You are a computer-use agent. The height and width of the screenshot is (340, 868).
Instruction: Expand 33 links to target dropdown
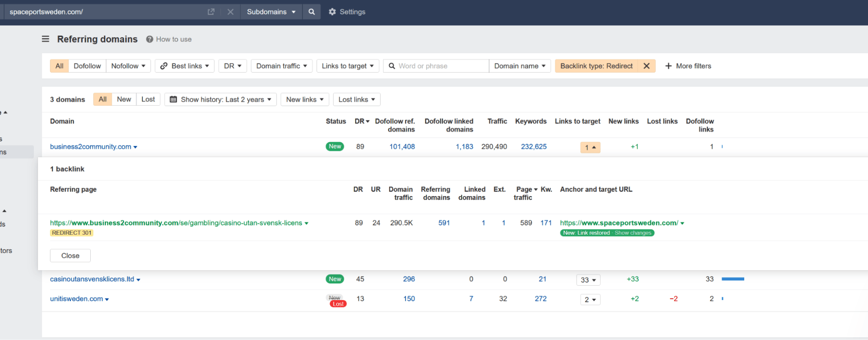point(588,280)
